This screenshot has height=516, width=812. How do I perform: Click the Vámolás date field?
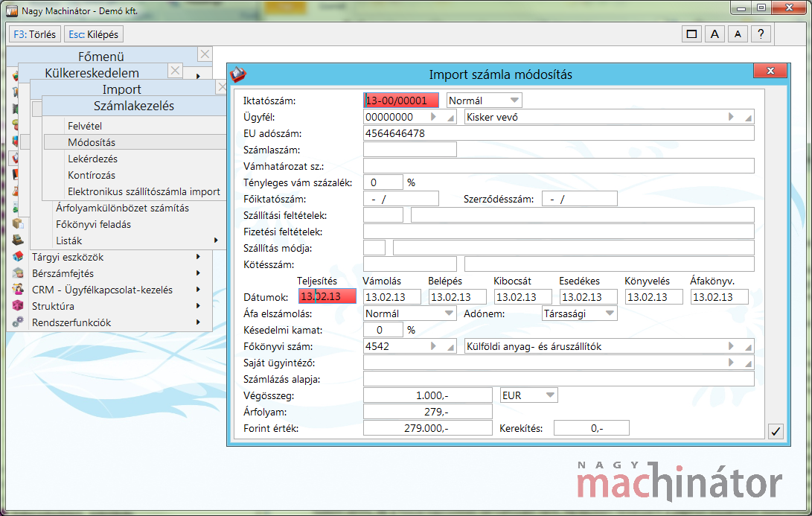pyautogui.click(x=392, y=297)
